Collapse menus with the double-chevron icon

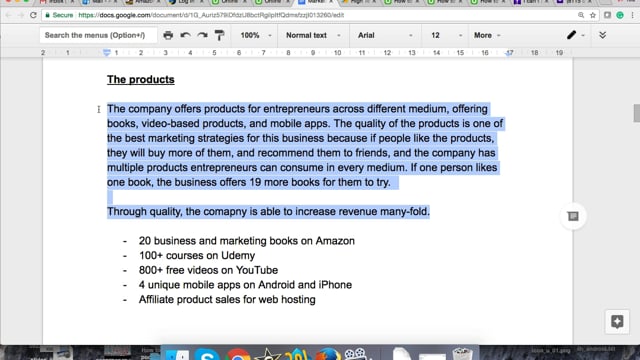pos(602,35)
